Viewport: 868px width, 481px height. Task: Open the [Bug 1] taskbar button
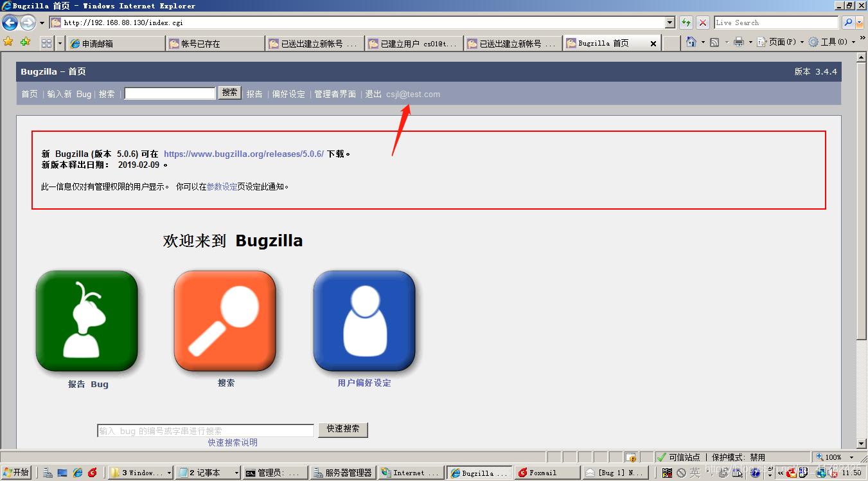click(614, 473)
